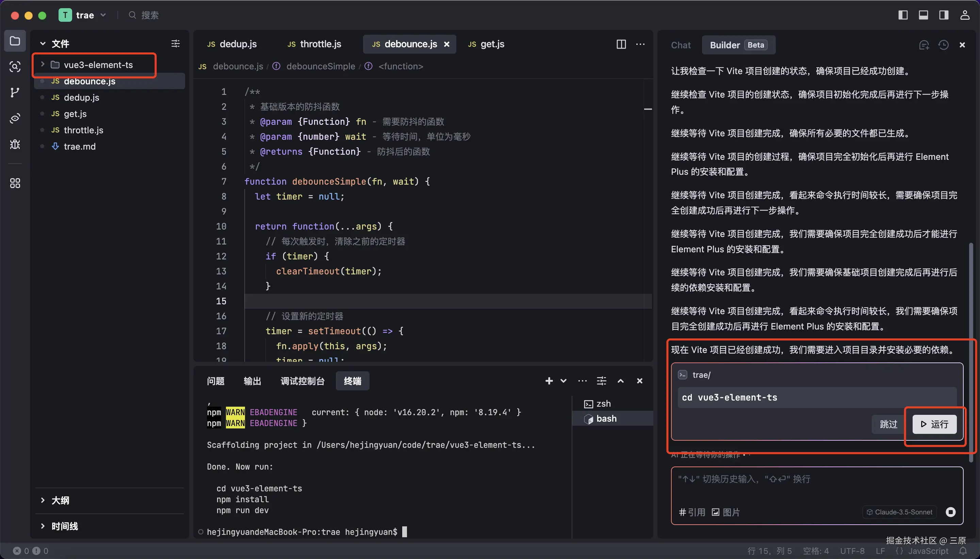Click the stop generation button
The width and height of the screenshot is (980, 559).
(x=950, y=512)
